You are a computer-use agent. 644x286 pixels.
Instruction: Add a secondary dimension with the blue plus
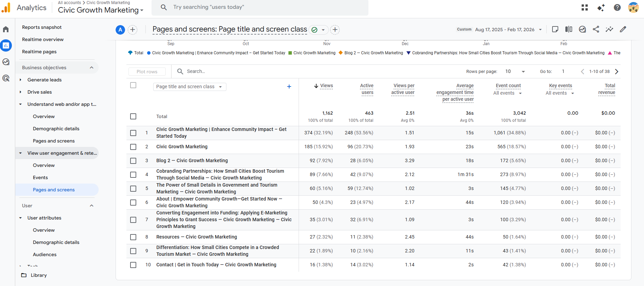click(x=289, y=87)
